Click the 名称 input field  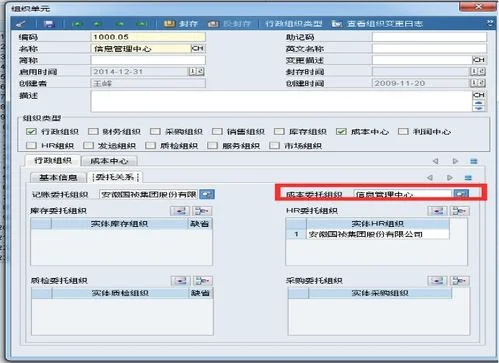[x=141, y=49]
